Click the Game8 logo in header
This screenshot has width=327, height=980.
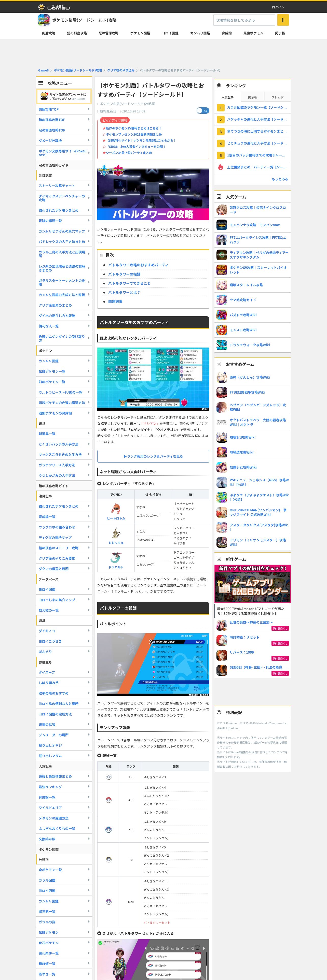click(54, 7)
